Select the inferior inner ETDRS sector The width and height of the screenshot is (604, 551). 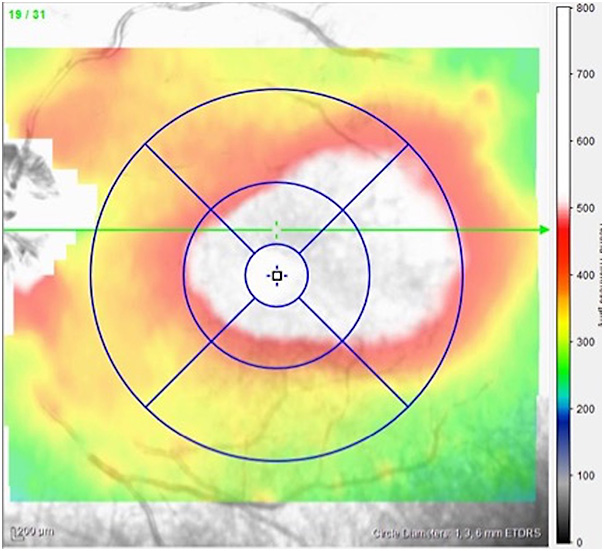point(277,336)
